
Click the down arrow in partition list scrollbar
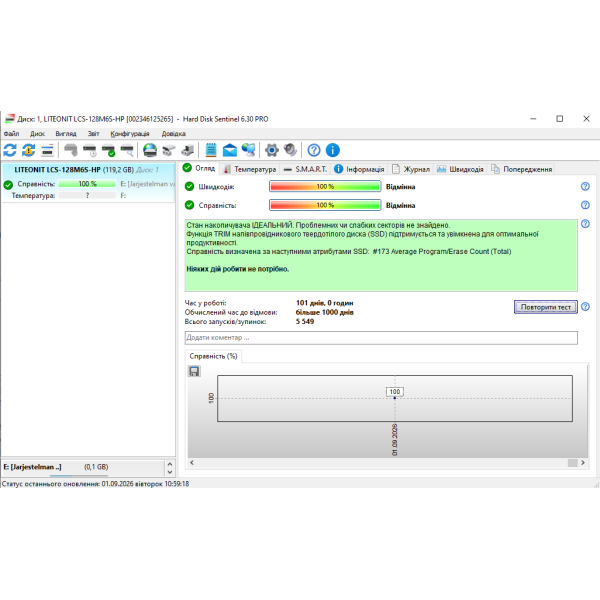pos(170,472)
